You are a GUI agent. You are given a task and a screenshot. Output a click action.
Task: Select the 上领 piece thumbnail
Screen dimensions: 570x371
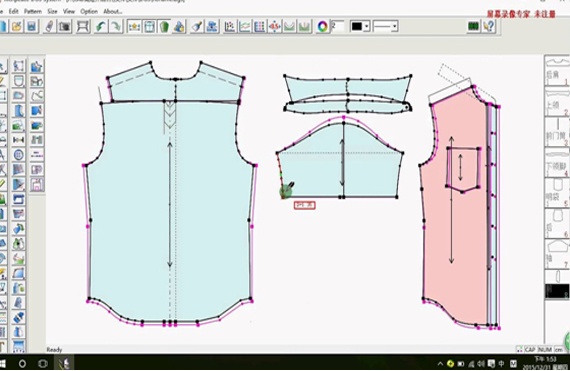point(558,102)
